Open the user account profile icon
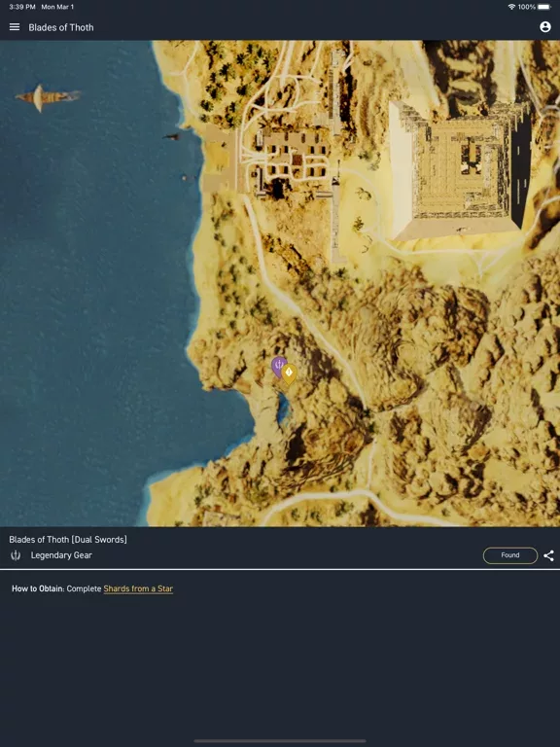This screenshot has height=747, width=560. (x=545, y=27)
